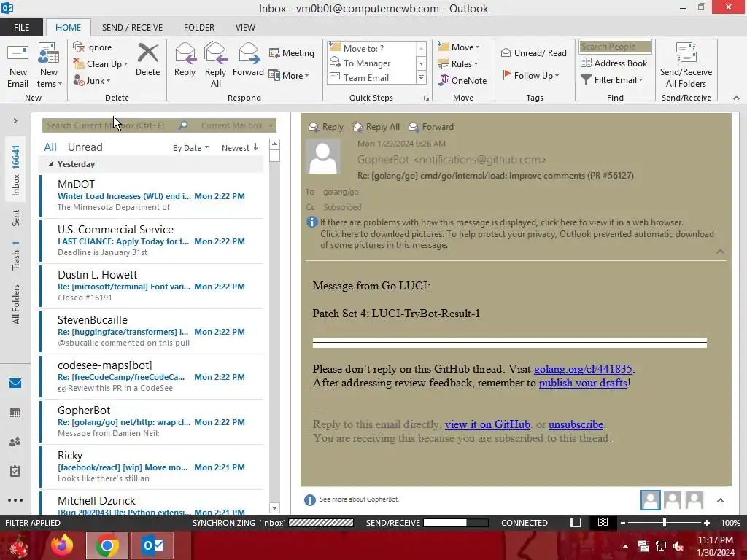Open the Clean Up dropdown
This screenshot has width=747, height=560.
tap(101, 64)
